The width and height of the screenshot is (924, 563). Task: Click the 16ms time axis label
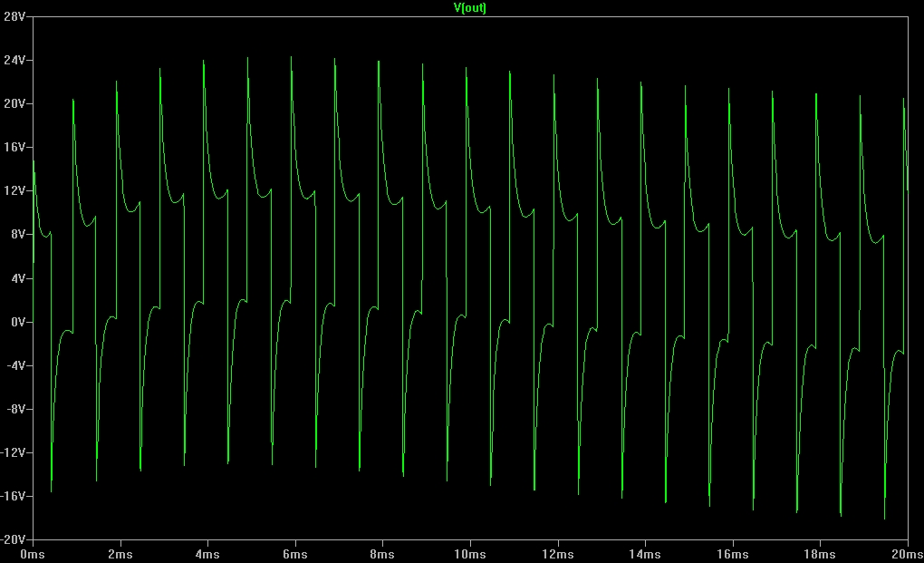coord(733,555)
